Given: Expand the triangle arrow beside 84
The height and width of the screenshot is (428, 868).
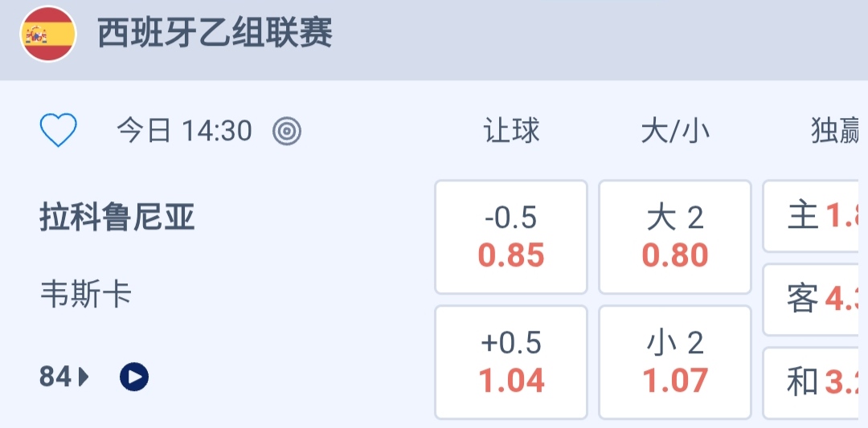Looking at the screenshot, I should click(84, 376).
